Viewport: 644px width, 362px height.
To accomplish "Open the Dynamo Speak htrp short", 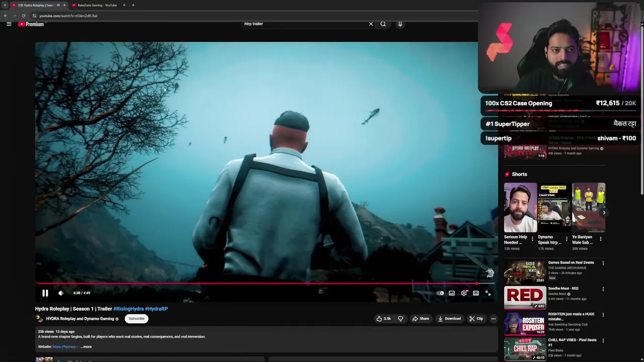I will coord(553,208).
